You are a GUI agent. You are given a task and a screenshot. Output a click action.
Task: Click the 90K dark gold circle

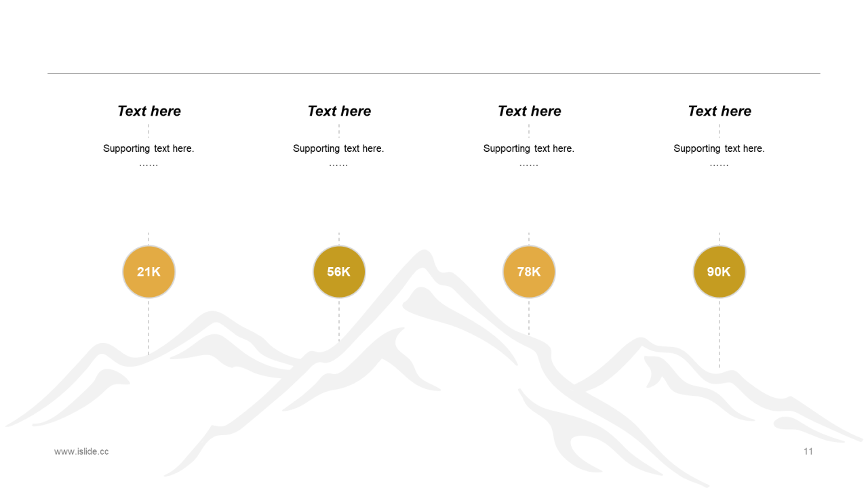(719, 272)
